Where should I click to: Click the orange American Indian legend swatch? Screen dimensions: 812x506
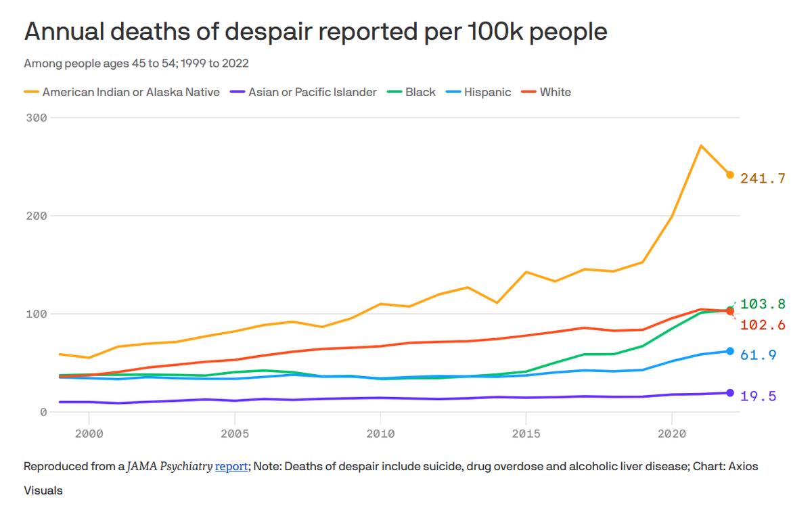pos(31,92)
